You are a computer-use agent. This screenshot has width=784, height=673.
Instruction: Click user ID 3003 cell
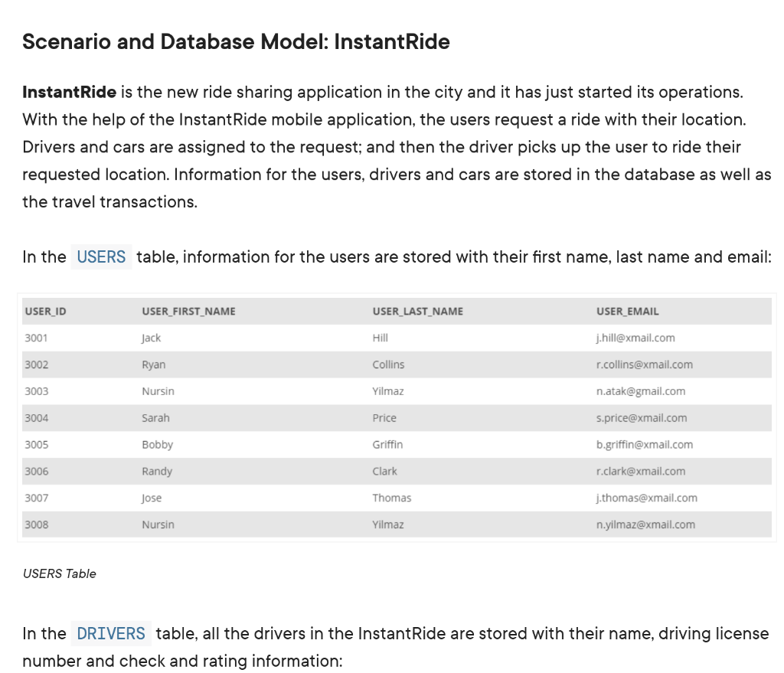(x=37, y=391)
